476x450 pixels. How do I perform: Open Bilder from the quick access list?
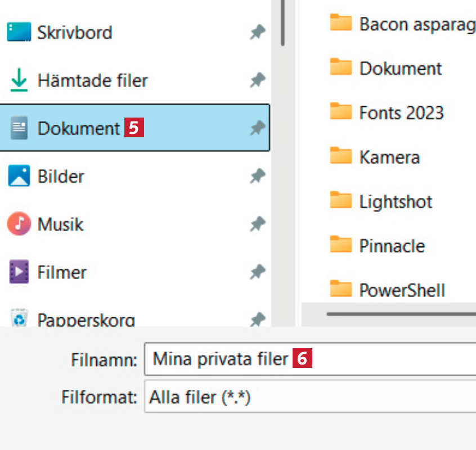[x=61, y=177]
